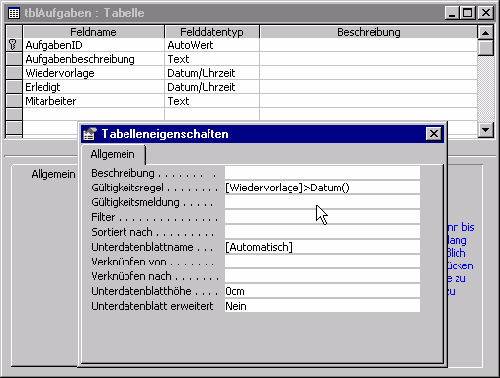Image resolution: width=500 pixels, height=378 pixels.
Task: Click the Datum/Uhrzeit type of Erledigt
Action: [212, 87]
